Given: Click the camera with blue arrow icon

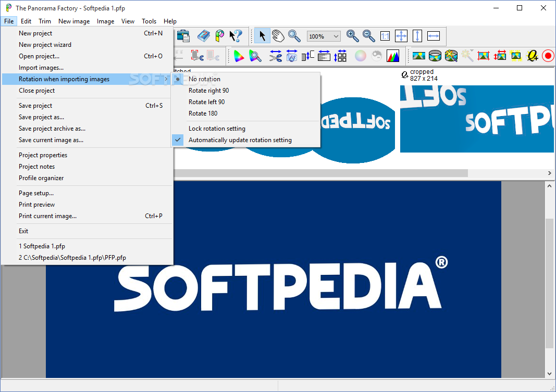Looking at the screenshot, I should [x=291, y=56].
